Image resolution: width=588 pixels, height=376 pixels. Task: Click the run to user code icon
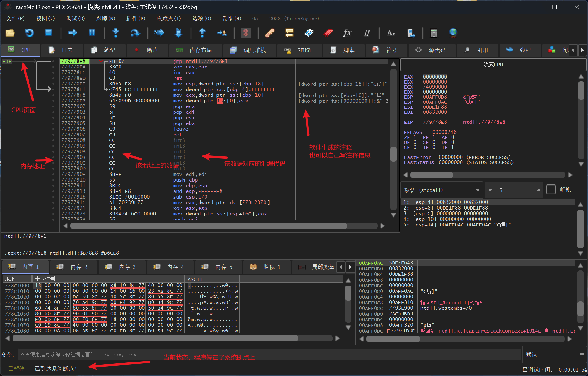point(222,33)
